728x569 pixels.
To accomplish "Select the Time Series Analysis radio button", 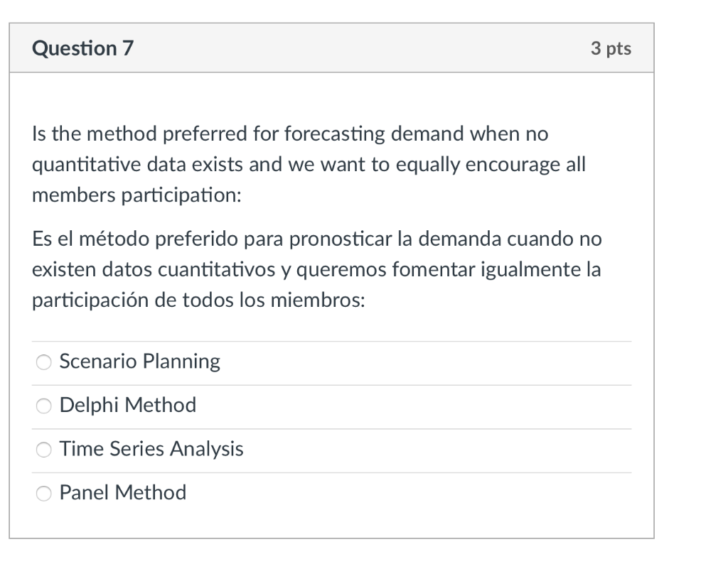I will 43,450.
